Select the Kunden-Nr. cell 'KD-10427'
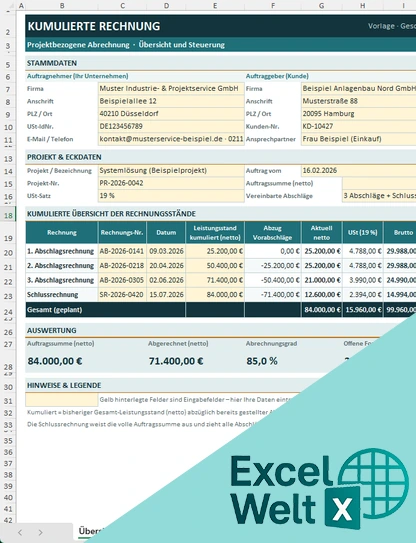 359,126
